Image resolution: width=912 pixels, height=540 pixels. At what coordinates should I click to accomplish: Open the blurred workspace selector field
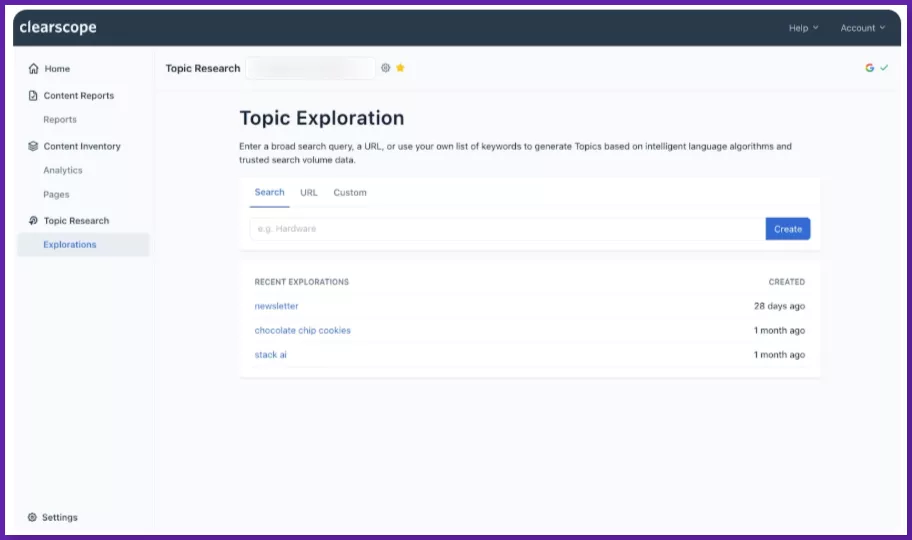click(311, 68)
